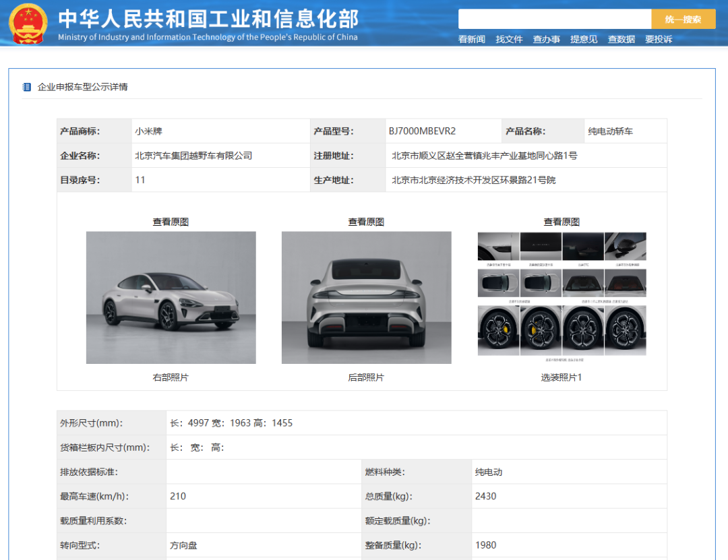Screen dimensions: 728x560
Task: Click the 选装照片1 caption
Action: tap(562, 377)
